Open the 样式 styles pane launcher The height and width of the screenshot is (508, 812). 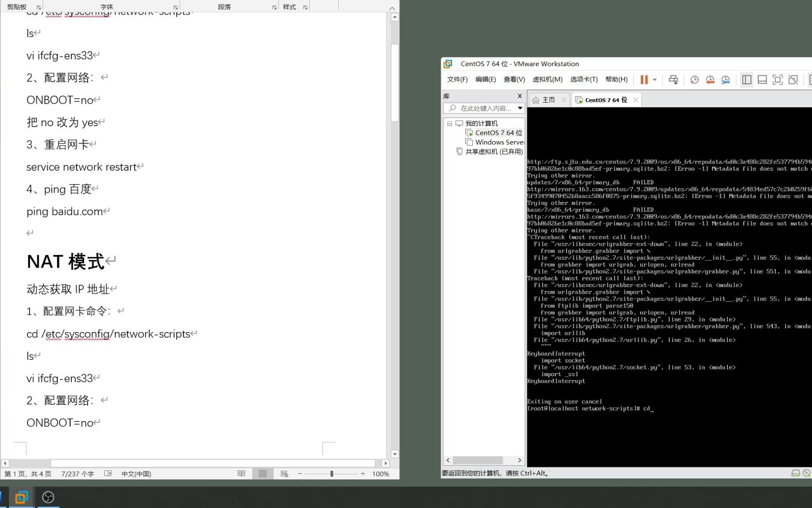305,7
